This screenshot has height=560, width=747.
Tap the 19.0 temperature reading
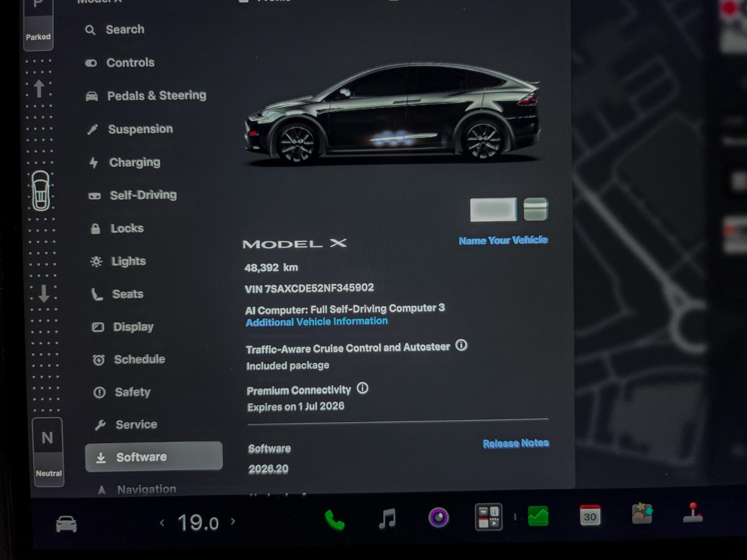coord(198,522)
